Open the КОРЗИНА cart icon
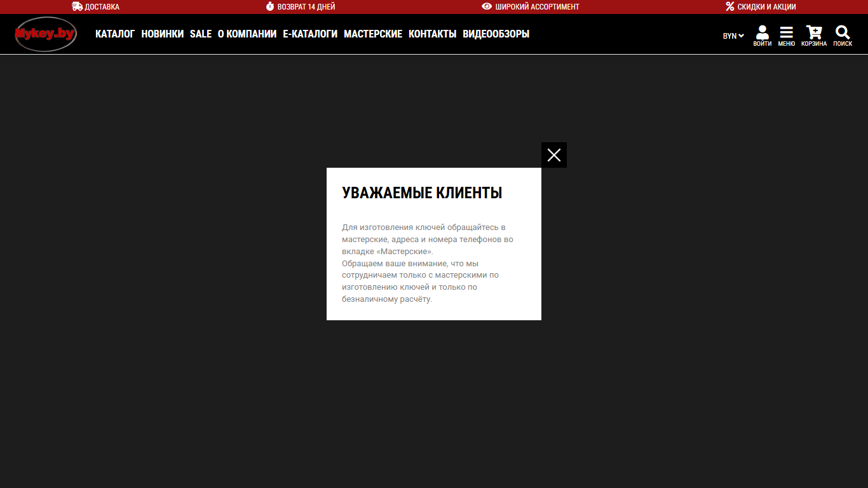 click(x=814, y=36)
